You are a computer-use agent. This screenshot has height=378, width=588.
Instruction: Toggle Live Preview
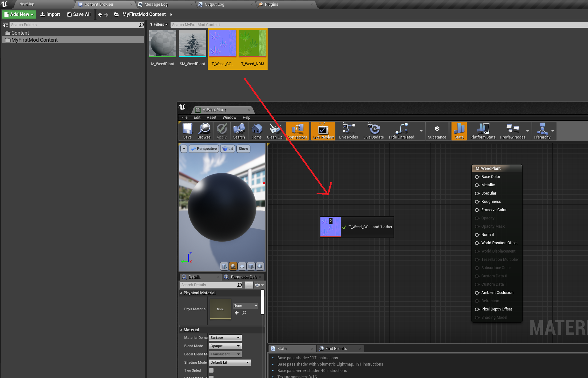coord(323,131)
